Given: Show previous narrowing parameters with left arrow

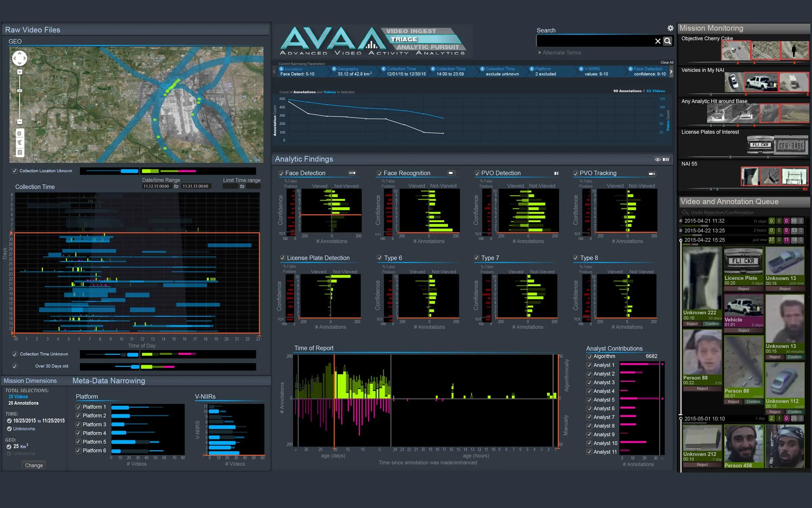Looking at the screenshot, I should 274,71.
